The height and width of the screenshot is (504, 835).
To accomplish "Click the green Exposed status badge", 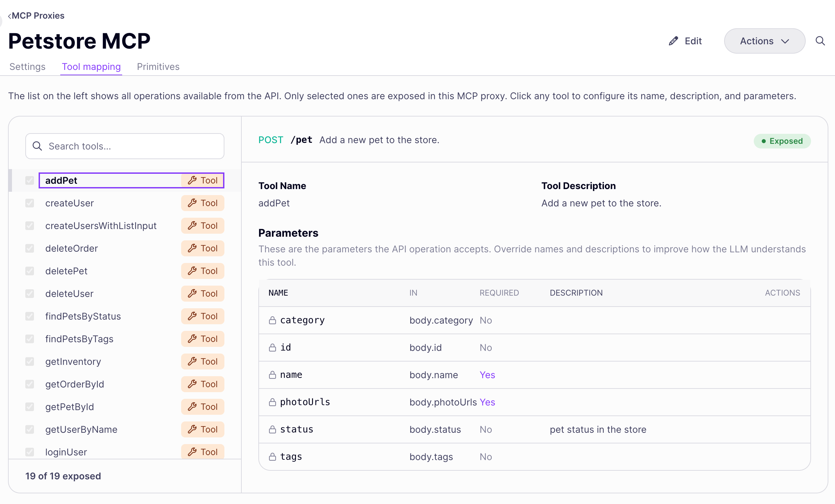I will pos(782,141).
